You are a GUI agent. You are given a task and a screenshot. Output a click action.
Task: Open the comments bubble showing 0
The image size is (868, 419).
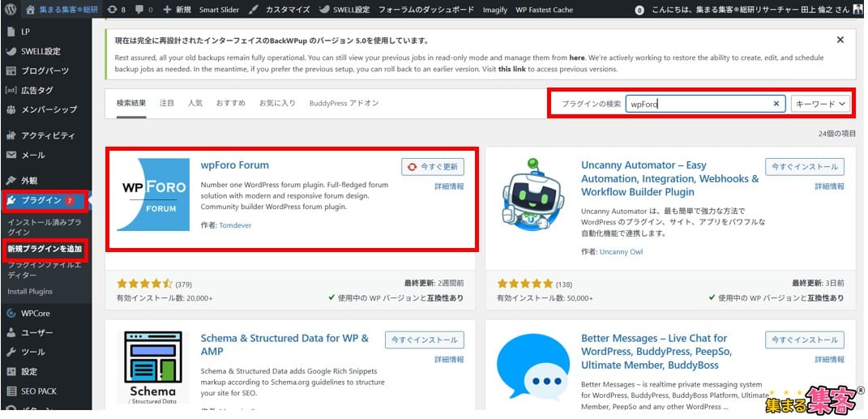point(144,10)
